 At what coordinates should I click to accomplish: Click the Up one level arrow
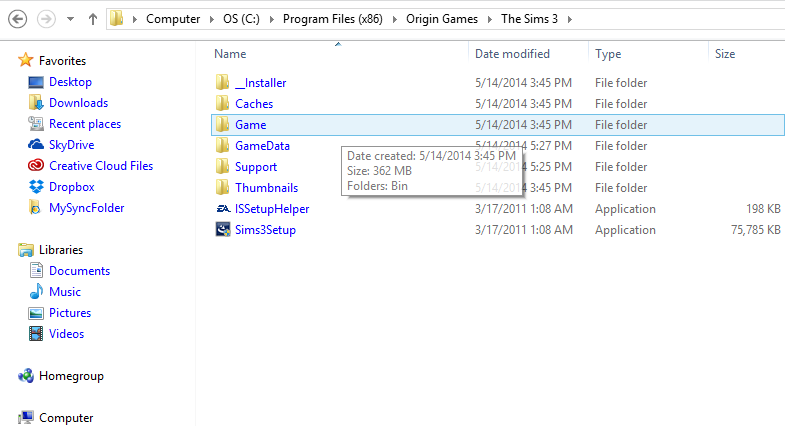click(93, 19)
